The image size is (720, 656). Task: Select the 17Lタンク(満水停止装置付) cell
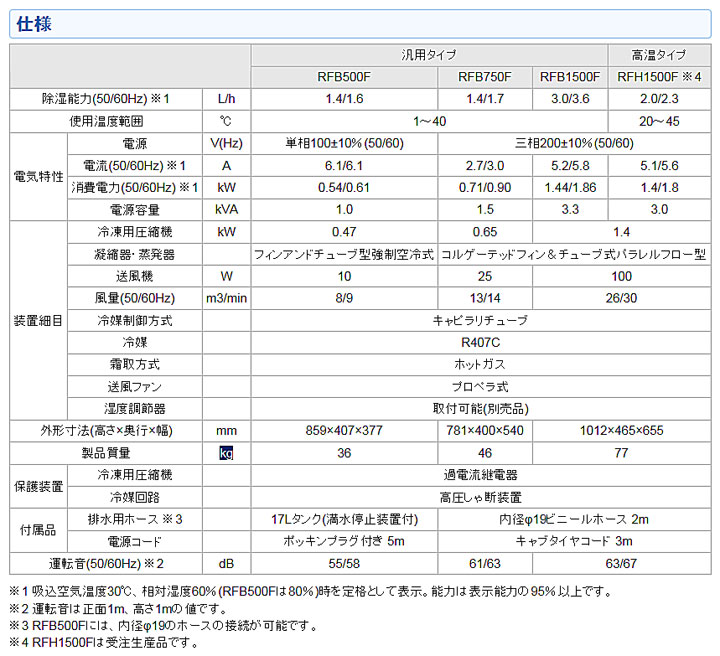(x=344, y=519)
